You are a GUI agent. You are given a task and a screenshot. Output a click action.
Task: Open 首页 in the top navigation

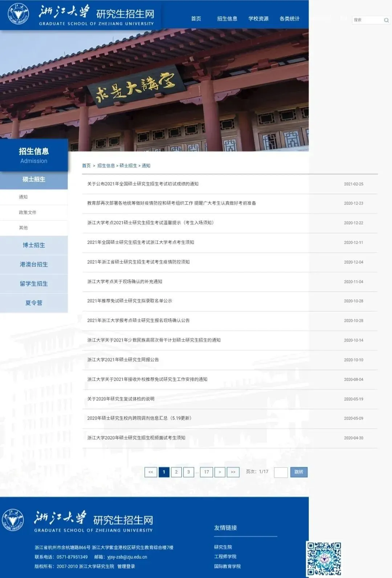point(196,19)
